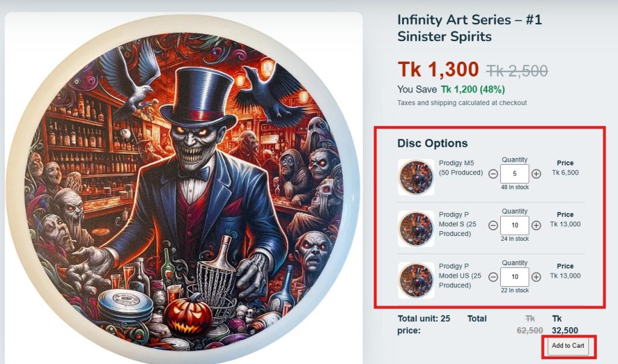The height and width of the screenshot is (364, 618).
Task: Increase Prodigy P Model US quantity
Action: click(x=536, y=277)
